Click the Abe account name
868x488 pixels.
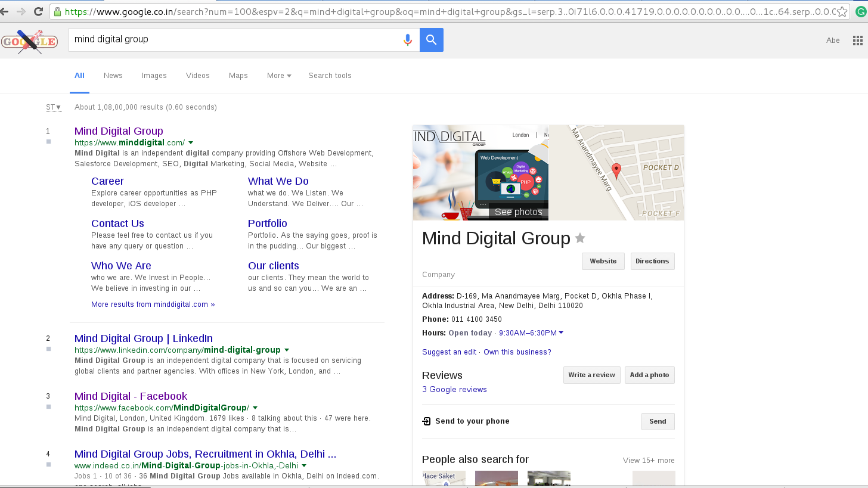click(x=833, y=41)
